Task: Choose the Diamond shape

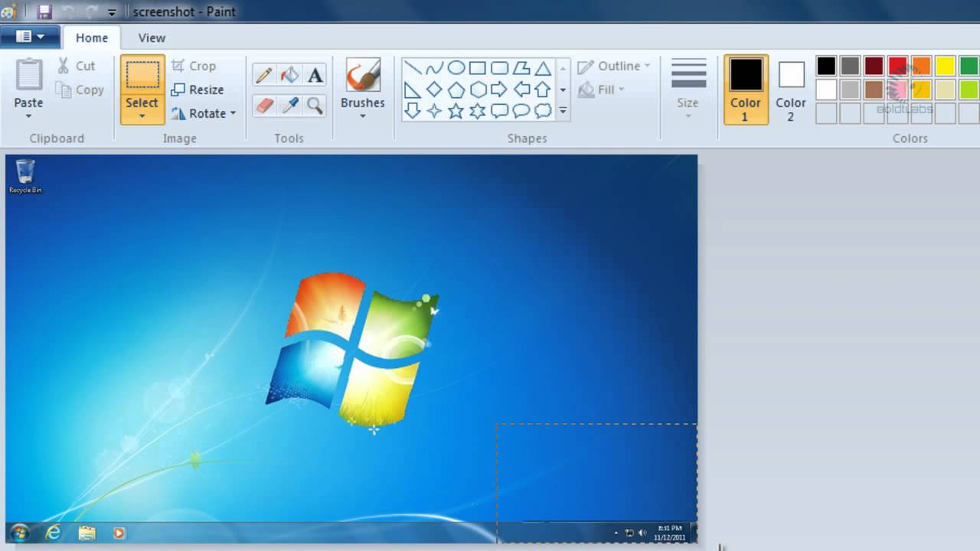Action: [x=434, y=90]
